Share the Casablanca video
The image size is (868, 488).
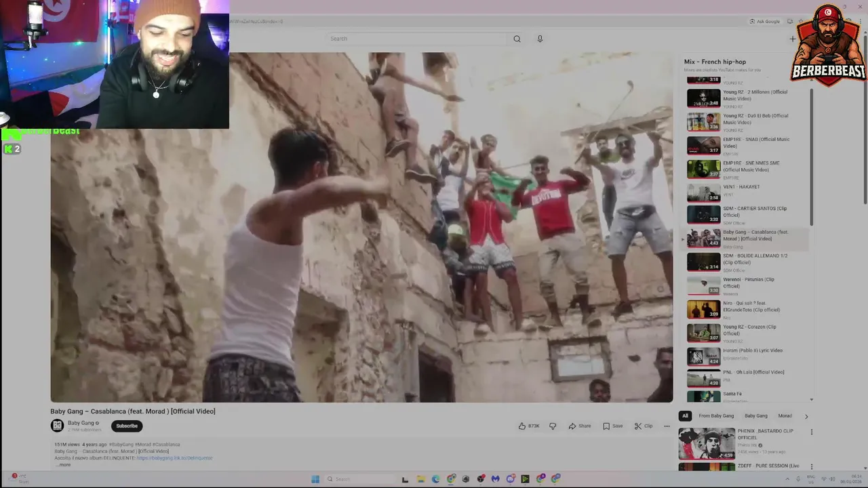pyautogui.click(x=580, y=426)
